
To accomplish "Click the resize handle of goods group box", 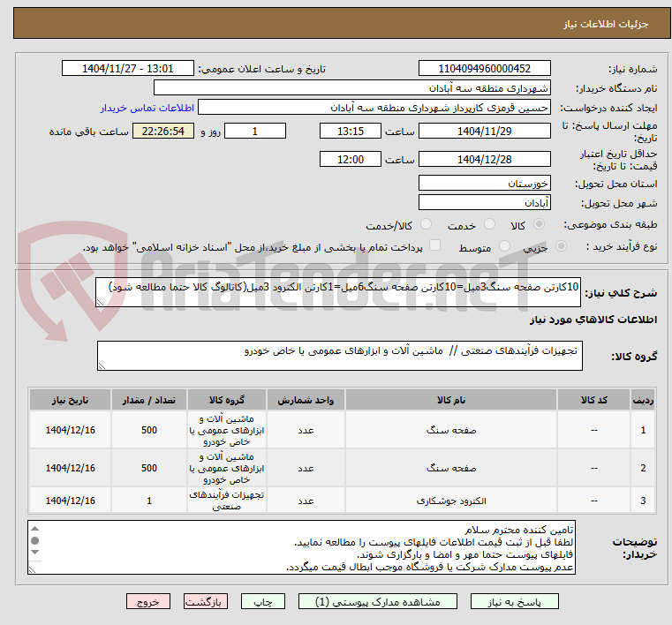I will [x=102, y=365].
